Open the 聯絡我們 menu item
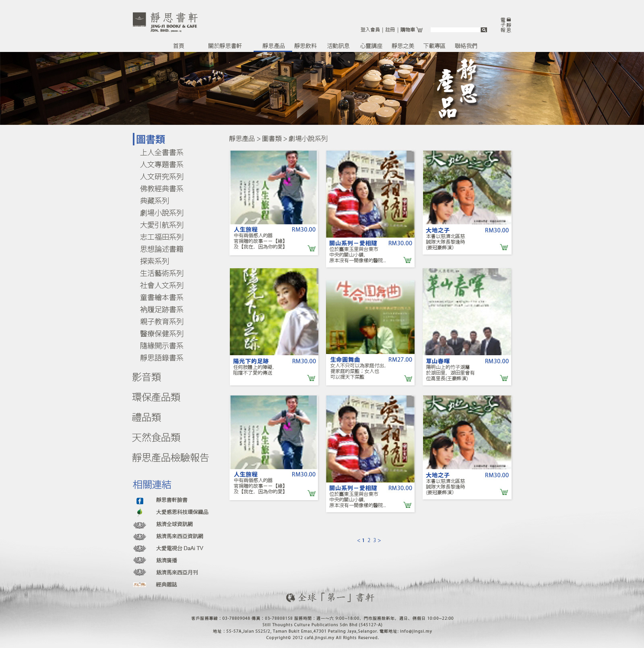644x648 pixels. click(x=466, y=46)
